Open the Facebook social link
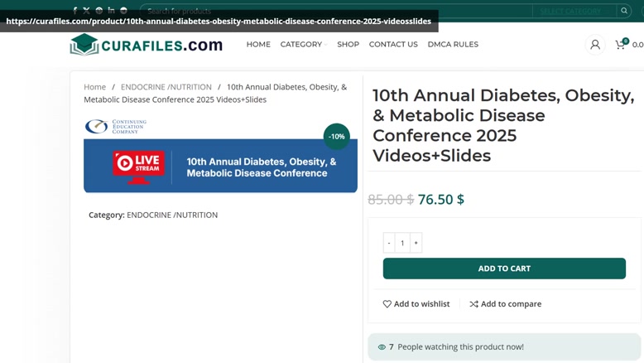This screenshot has width=644, height=363. (x=74, y=10)
